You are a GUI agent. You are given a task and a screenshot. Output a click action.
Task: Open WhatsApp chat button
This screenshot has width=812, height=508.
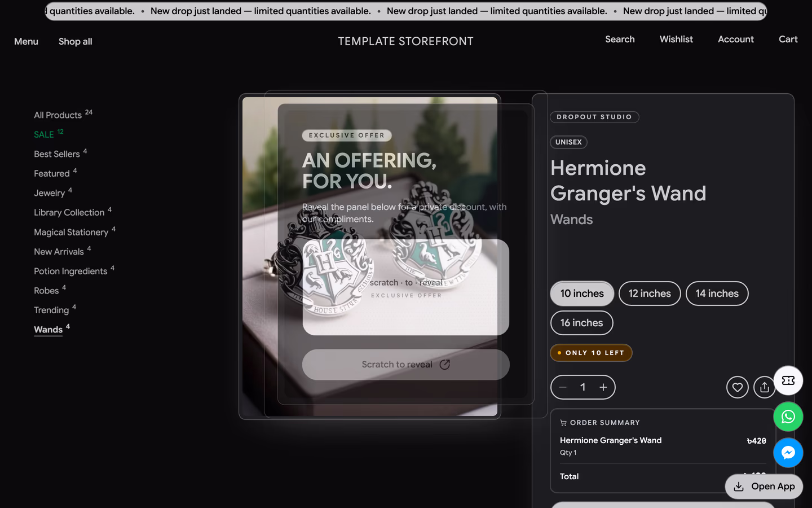788,417
